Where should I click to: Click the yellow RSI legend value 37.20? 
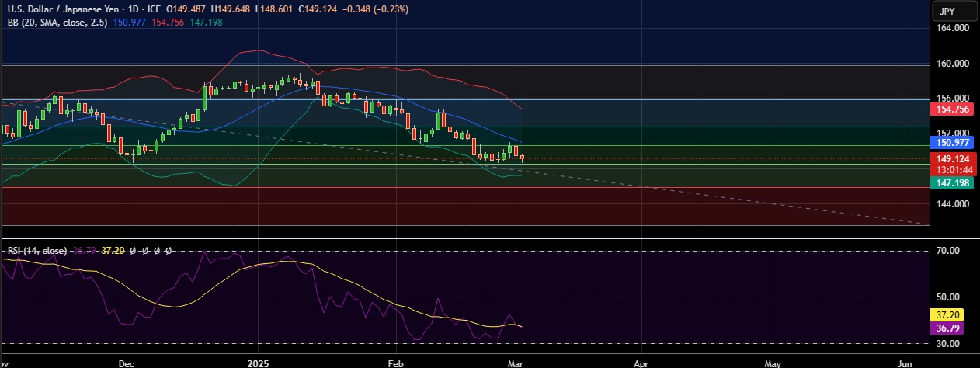(113, 251)
